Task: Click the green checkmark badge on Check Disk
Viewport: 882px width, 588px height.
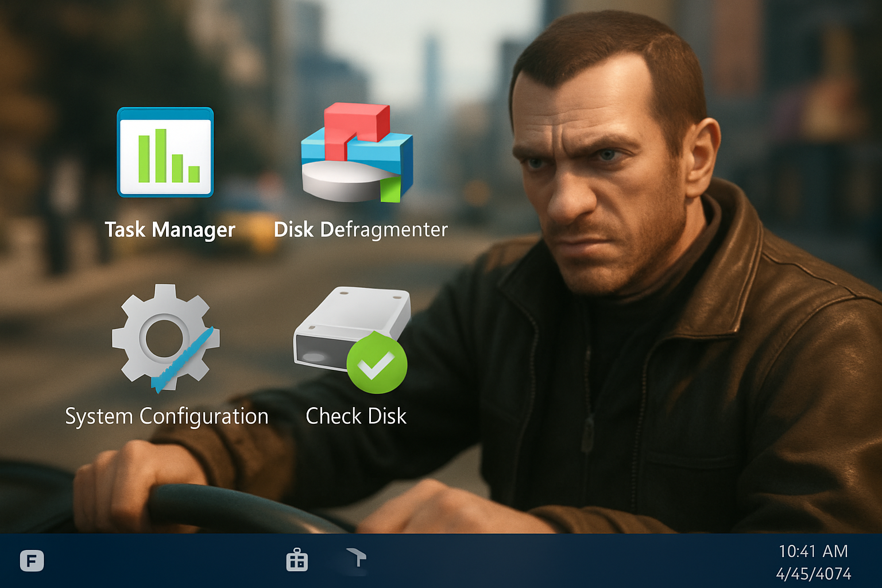Action: [377, 364]
